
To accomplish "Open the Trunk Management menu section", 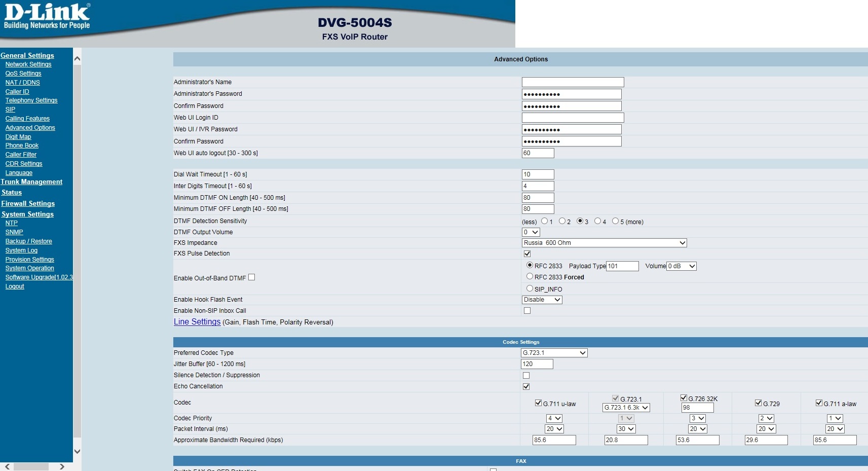I will (31, 182).
